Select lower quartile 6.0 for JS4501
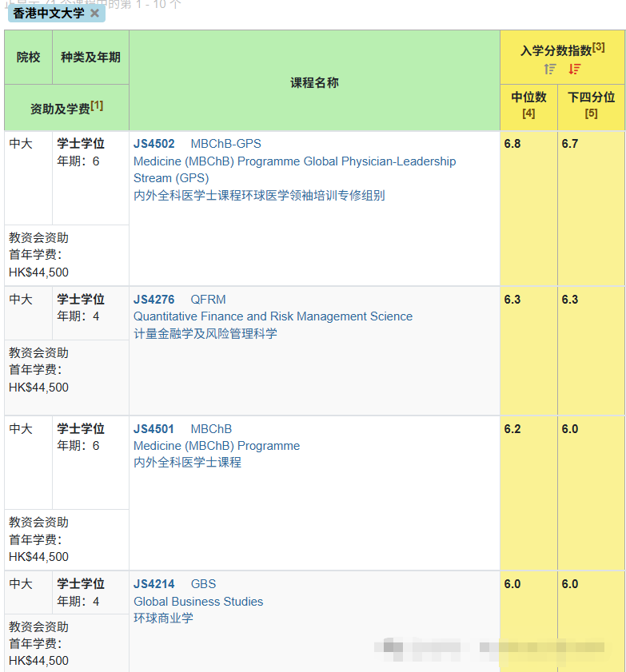 pyautogui.click(x=570, y=428)
